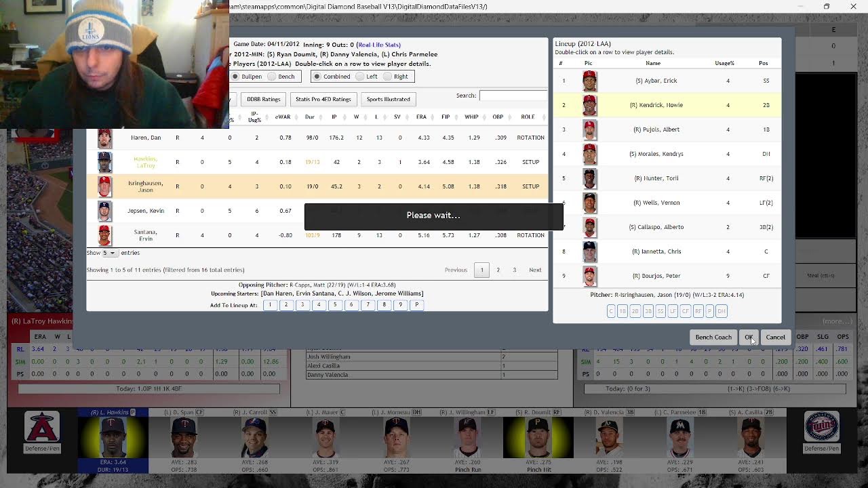Click Torii Hunter's lineup photo
This screenshot has width=868, height=488.
pyautogui.click(x=589, y=178)
